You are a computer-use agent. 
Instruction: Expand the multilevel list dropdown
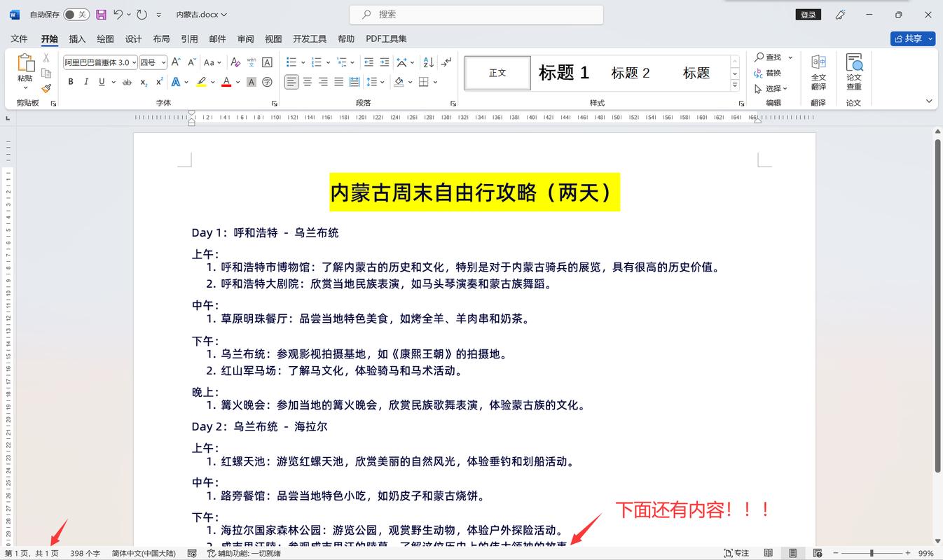(352, 62)
